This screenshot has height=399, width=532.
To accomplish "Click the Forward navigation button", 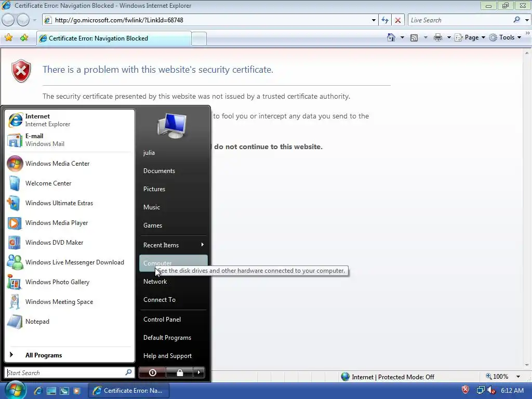I will click(23, 20).
